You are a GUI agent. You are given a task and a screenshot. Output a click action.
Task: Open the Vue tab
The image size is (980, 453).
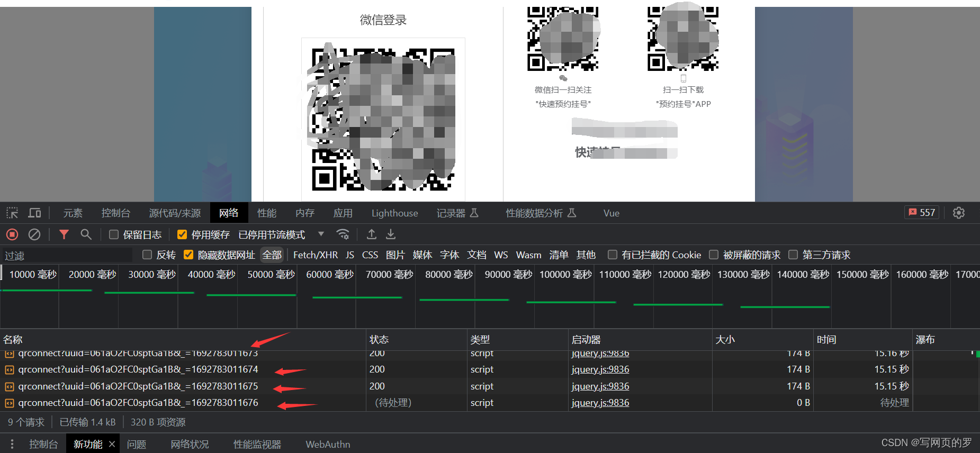(x=612, y=213)
